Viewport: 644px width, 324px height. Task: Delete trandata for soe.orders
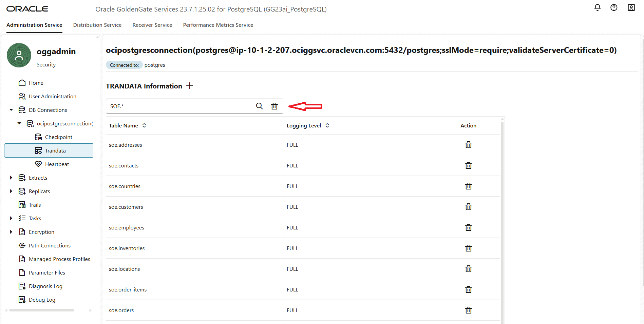[x=469, y=310]
